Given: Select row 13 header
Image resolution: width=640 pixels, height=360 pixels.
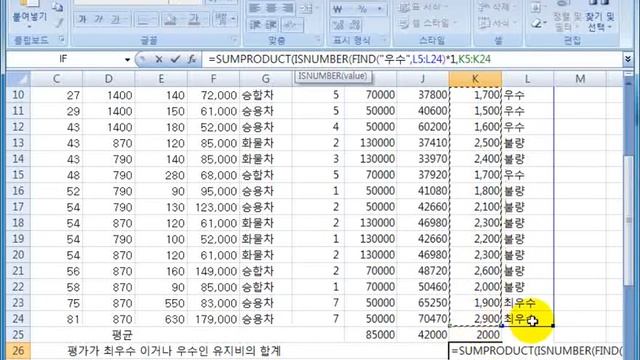Looking at the screenshot, I should pyautogui.click(x=18, y=143).
